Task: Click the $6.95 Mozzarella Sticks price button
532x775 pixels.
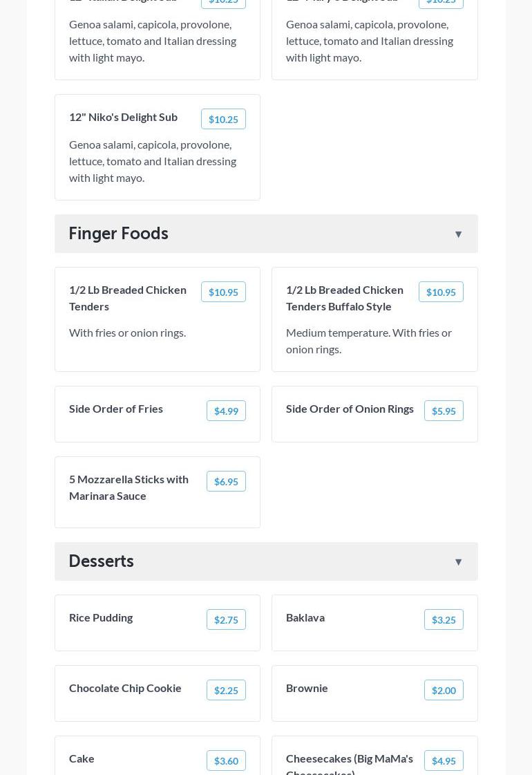Action: click(226, 482)
